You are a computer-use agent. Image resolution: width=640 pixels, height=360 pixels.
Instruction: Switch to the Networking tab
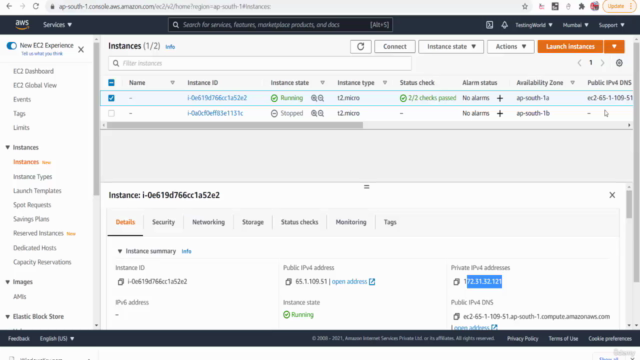pos(208,222)
